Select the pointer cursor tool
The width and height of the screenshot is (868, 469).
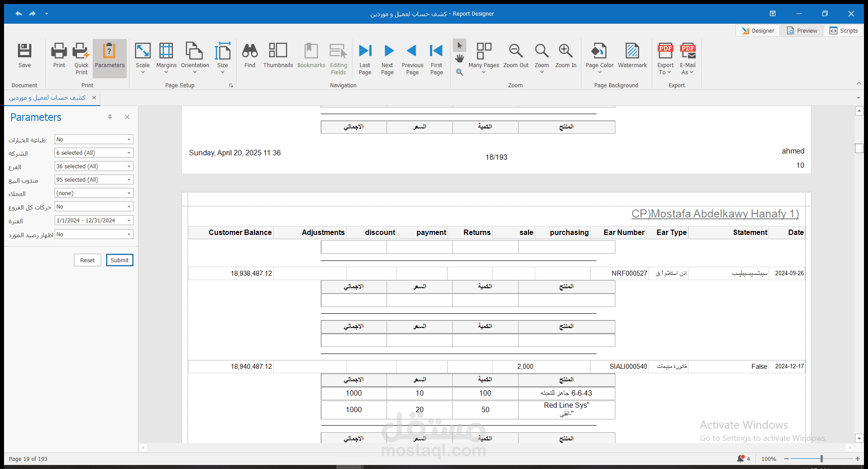[x=460, y=45]
